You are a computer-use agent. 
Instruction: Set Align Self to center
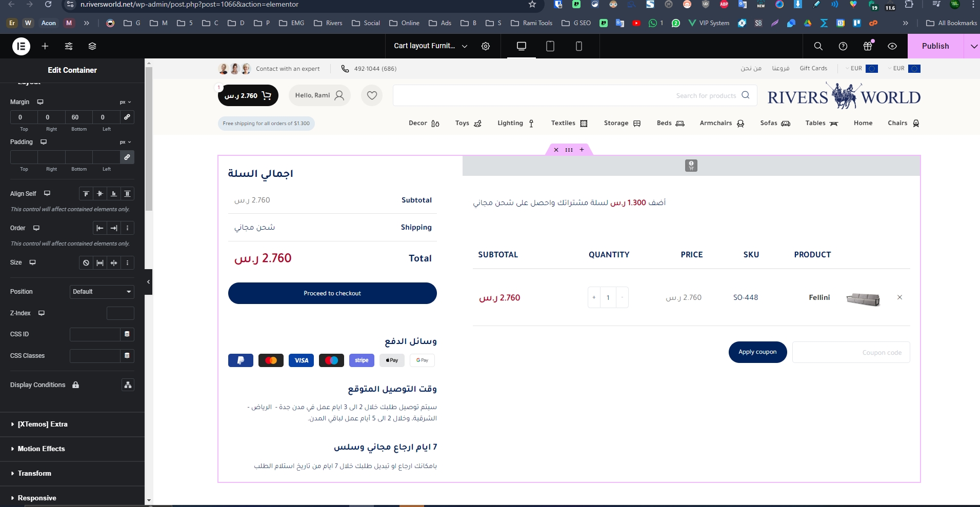(100, 193)
